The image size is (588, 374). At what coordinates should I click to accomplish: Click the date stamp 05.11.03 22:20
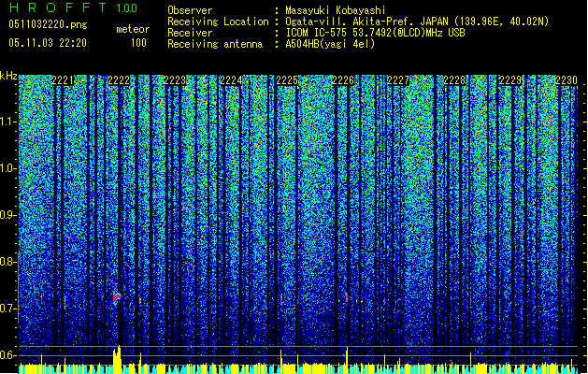pyautogui.click(x=48, y=43)
